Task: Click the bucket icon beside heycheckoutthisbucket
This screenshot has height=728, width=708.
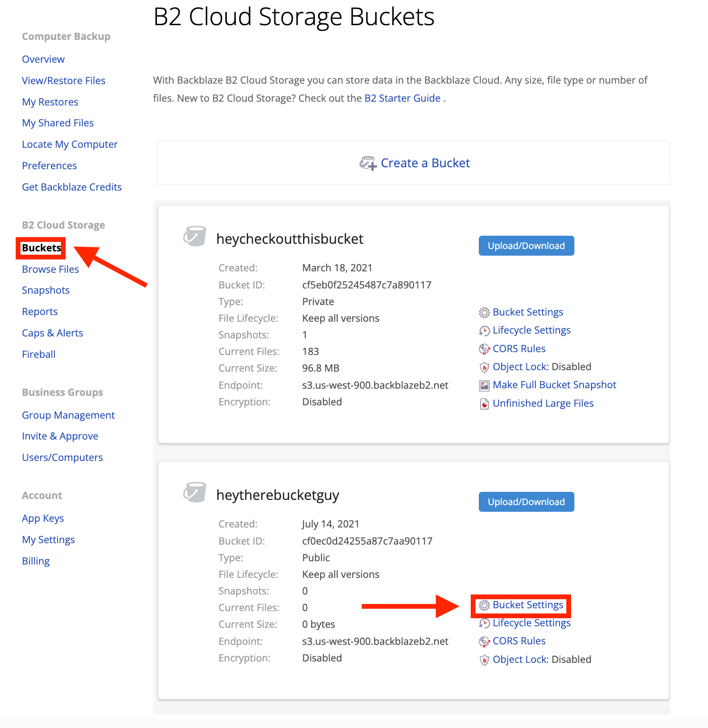Action: point(195,236)
